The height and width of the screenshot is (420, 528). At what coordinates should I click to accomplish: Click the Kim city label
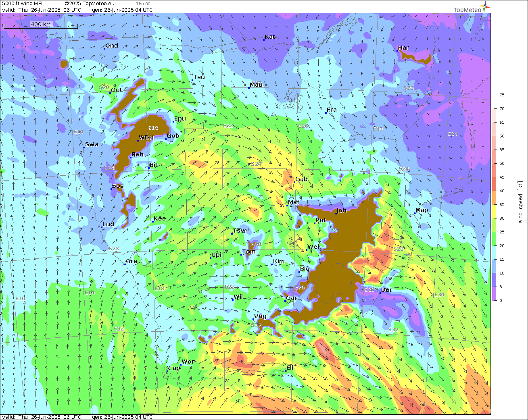pos(279,261)
